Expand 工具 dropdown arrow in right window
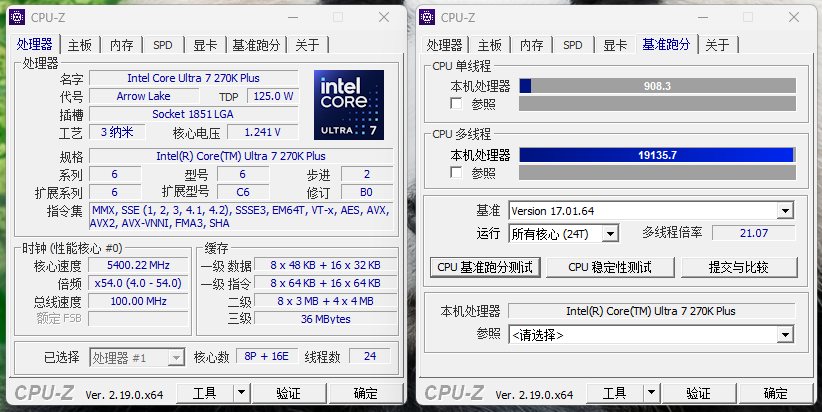822x412 pixels. (x=651, y=393)
